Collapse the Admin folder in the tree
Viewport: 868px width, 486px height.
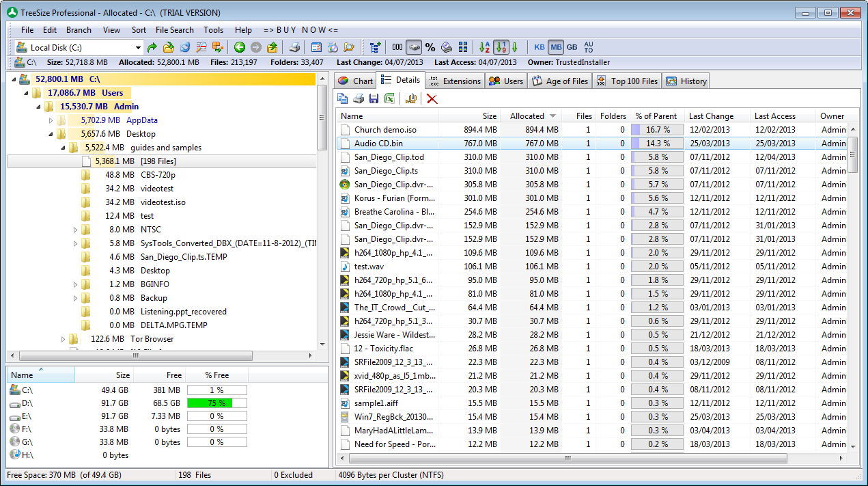tap(38, 106)
